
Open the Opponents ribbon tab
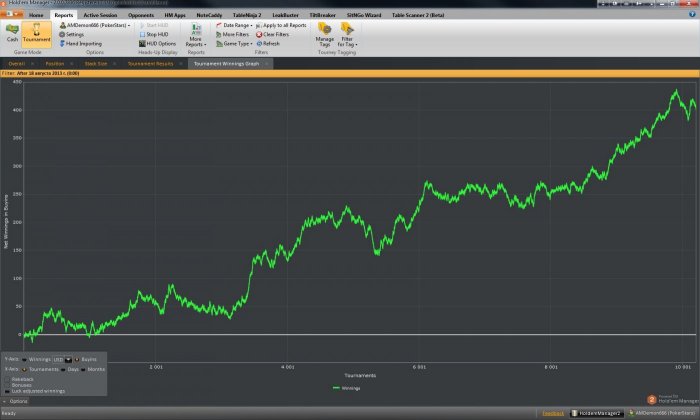tap(141, 15)
